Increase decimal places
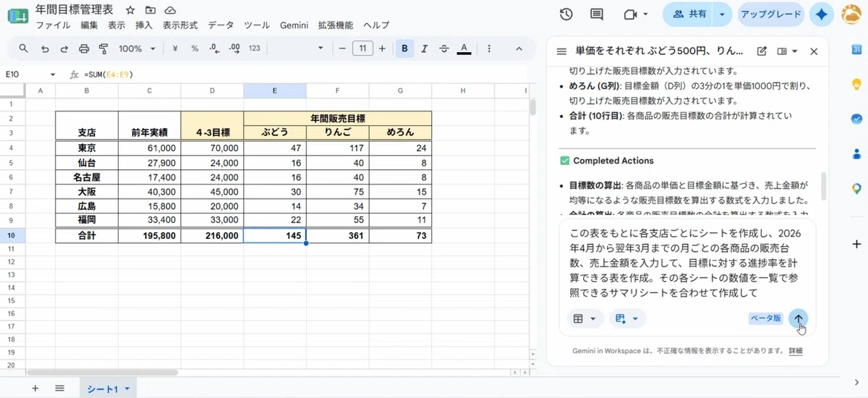868x398 pixels. pyautogui.click(x=234, y=49)
